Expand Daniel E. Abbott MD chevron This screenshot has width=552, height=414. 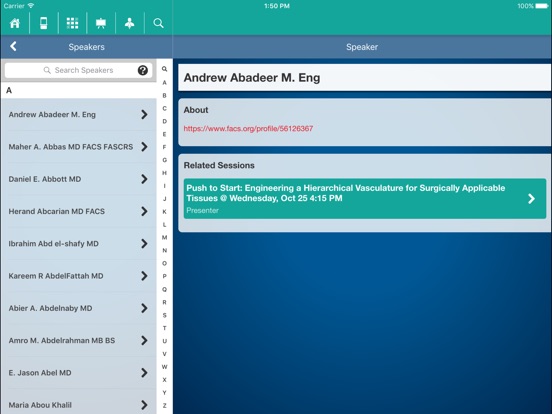point(144,179)
